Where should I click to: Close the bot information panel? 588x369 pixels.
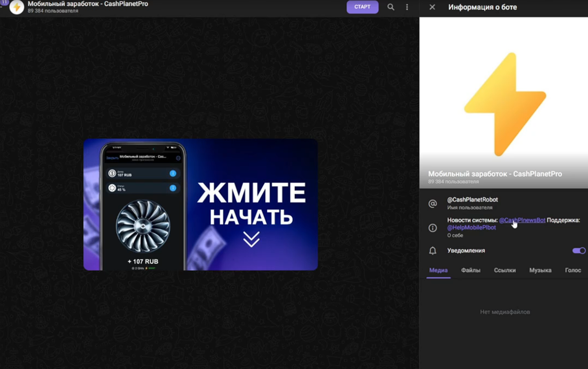click(432, 7)
